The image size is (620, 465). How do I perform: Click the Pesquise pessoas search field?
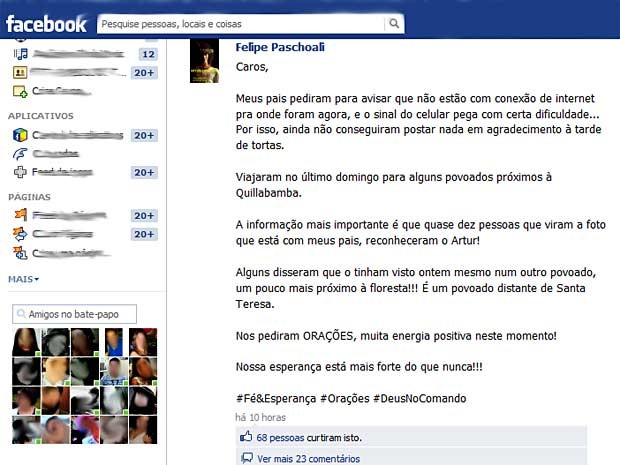click(x=241, y=24)
